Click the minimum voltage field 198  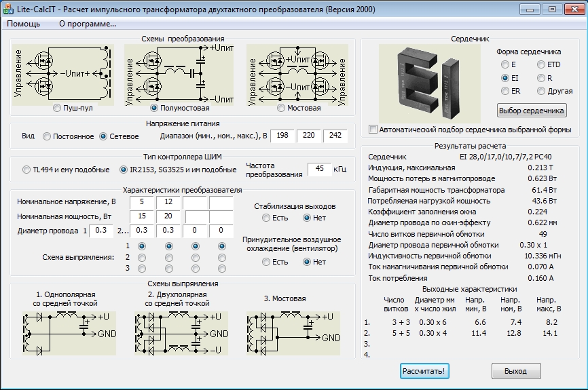pyautogui.click(x=282, y=135)
